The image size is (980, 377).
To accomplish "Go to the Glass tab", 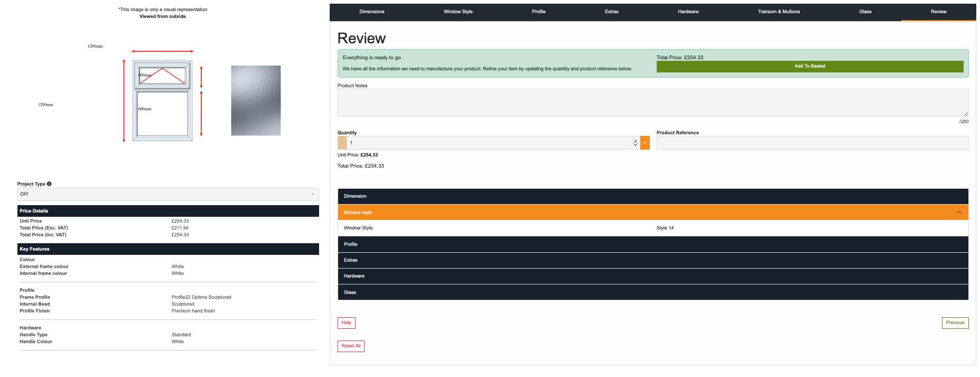I will pyautogui.click(x=865, y=12).
